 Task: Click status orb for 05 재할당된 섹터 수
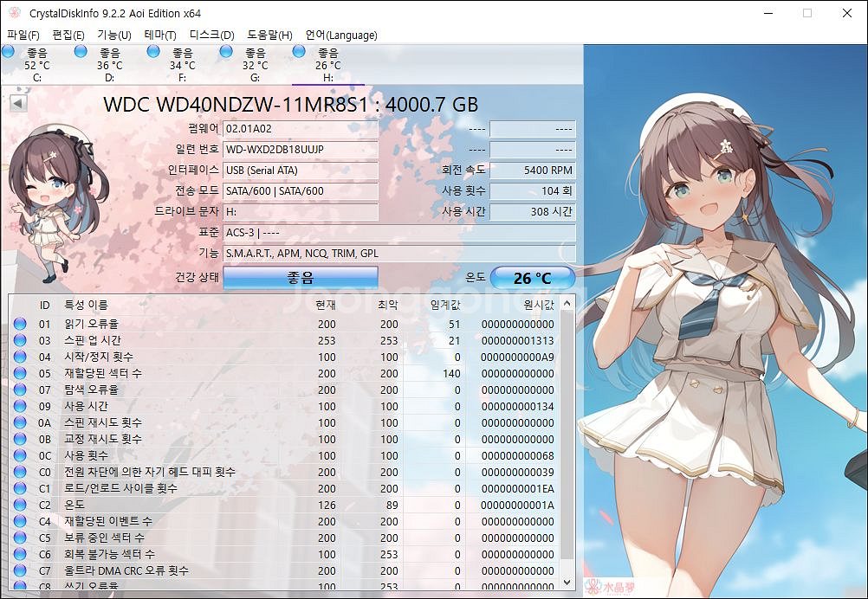pos(20,373)
